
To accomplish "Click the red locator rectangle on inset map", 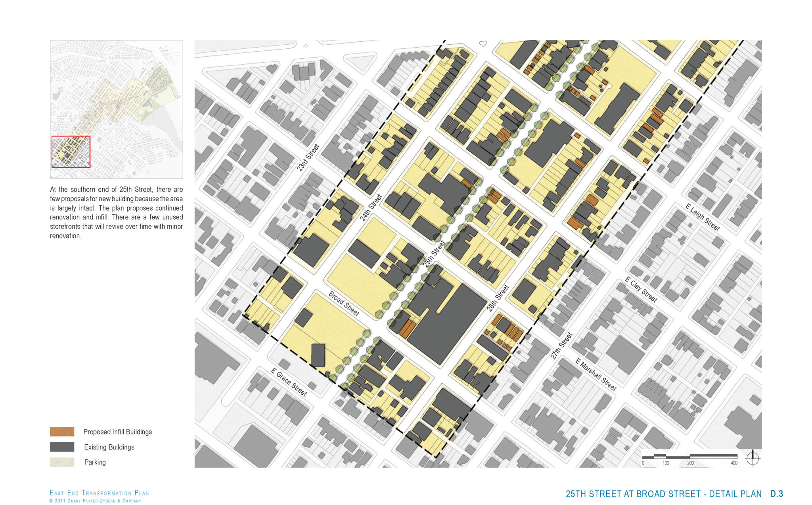I will [x=71, y=152].
